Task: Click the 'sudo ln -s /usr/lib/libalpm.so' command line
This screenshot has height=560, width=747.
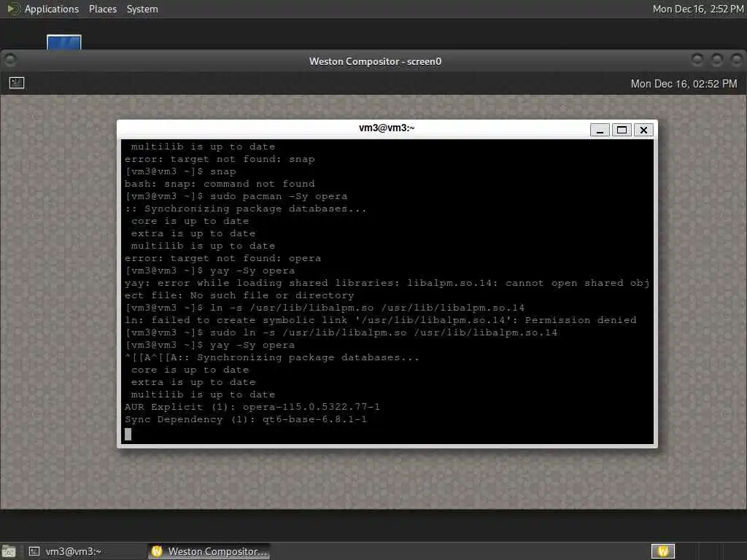Action: pos(341,332)
